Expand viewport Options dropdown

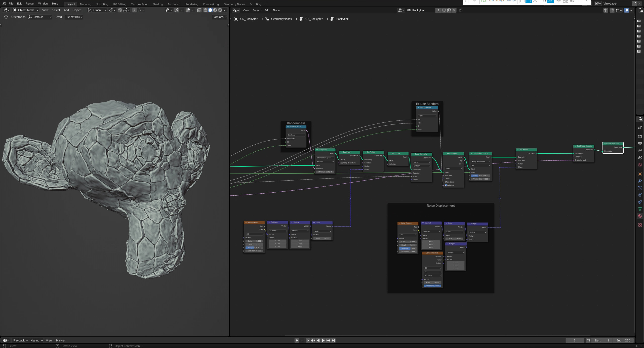(x=220, y=17)
